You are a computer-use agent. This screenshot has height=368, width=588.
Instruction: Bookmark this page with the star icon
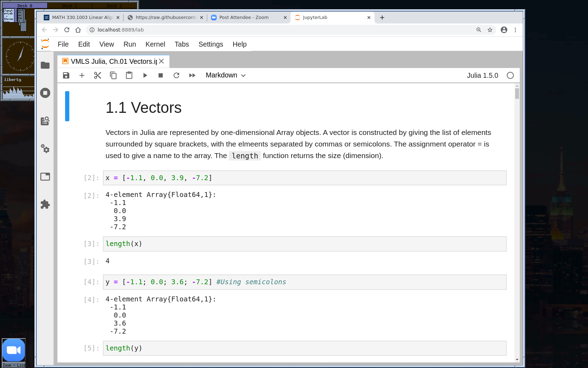pyautogui.click(x=490, y=30)
